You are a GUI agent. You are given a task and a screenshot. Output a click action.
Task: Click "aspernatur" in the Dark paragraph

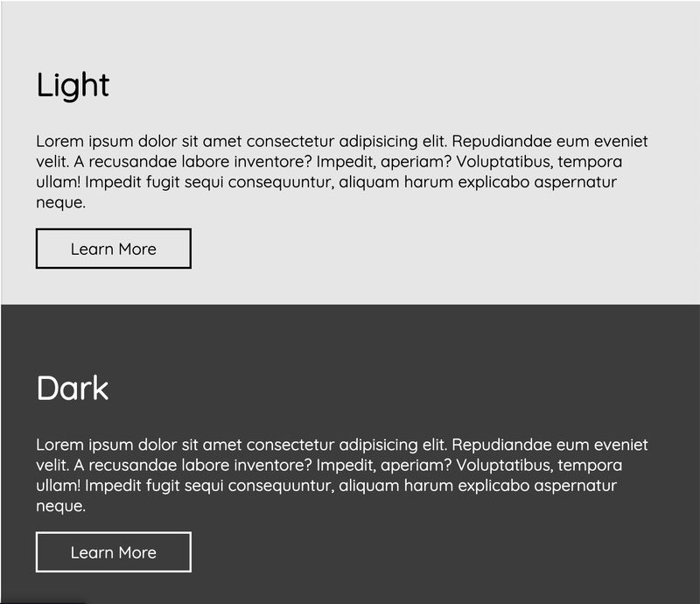pos(575,486)
